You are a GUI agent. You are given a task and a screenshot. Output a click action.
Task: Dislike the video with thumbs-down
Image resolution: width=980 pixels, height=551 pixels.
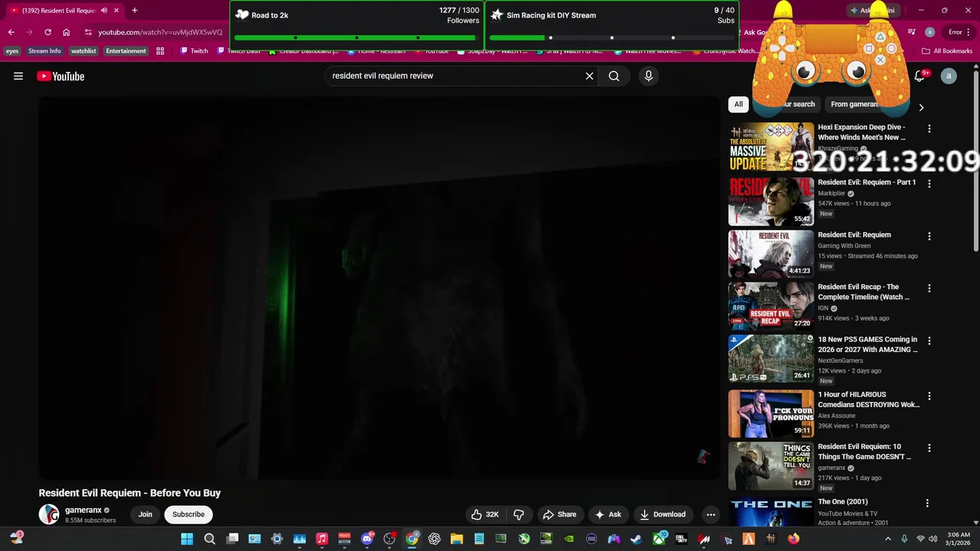pyautogui.click(x=519, y=514)
